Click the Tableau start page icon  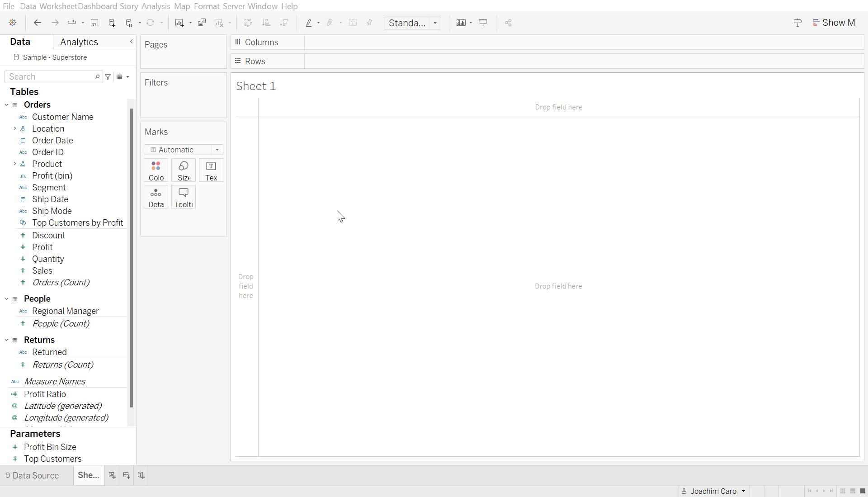[13, 23]
